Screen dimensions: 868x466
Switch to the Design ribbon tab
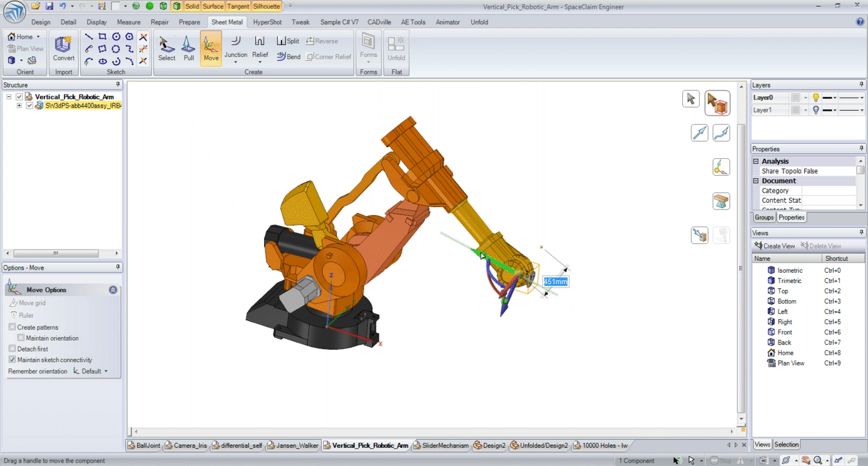40,22
